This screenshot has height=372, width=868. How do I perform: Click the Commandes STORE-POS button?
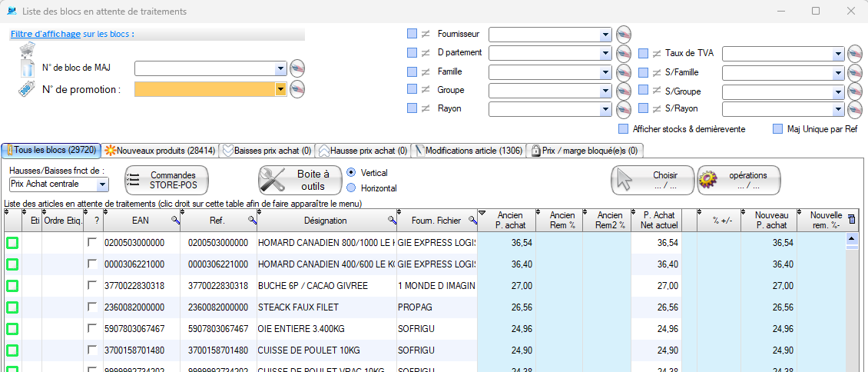(x=167, y=180)
